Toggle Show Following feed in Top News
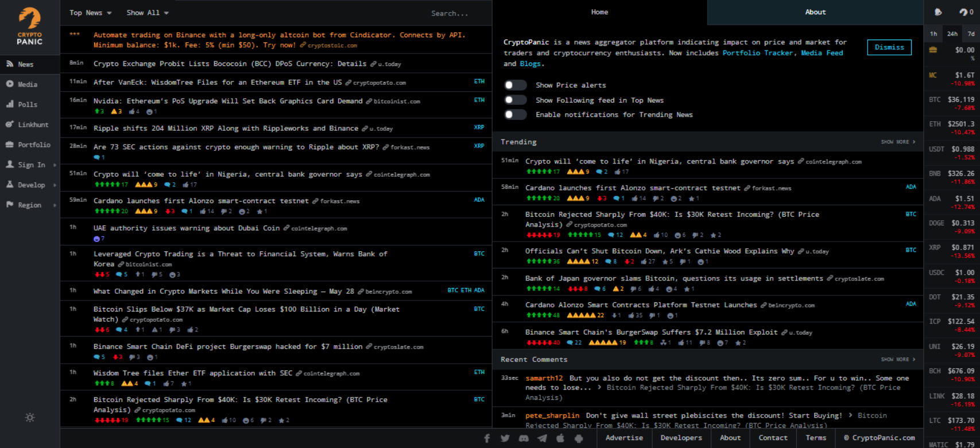Screen dimensions: 980x448 (515, 100)
